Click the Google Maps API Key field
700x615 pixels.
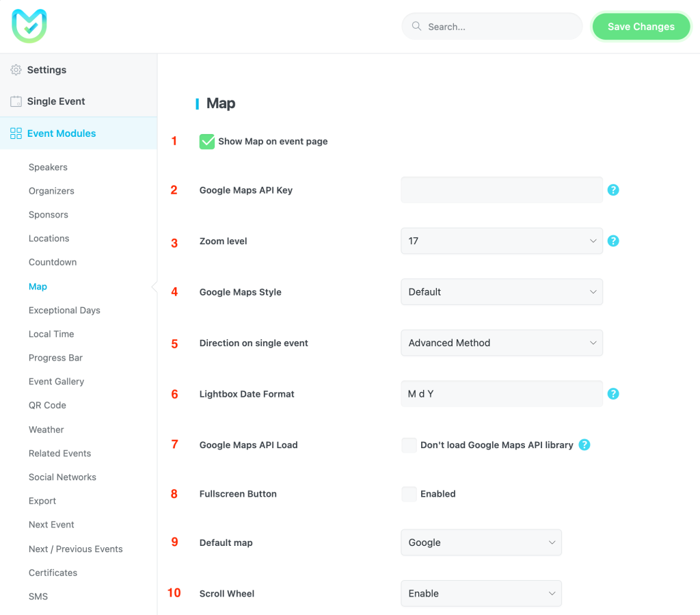coord(501,190)
